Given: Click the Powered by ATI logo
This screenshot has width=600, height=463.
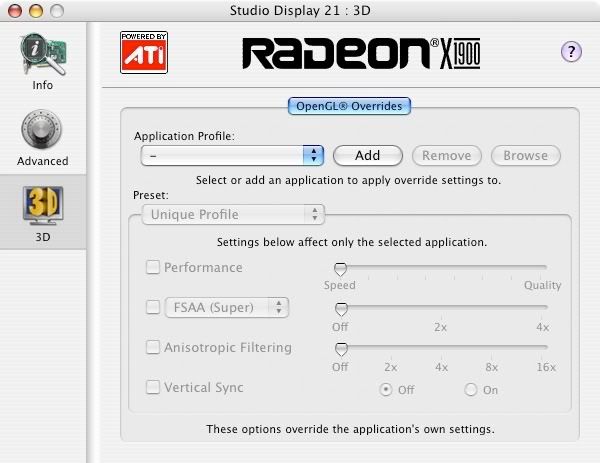Looking at the screenshot, I should [x=144, y=52].
